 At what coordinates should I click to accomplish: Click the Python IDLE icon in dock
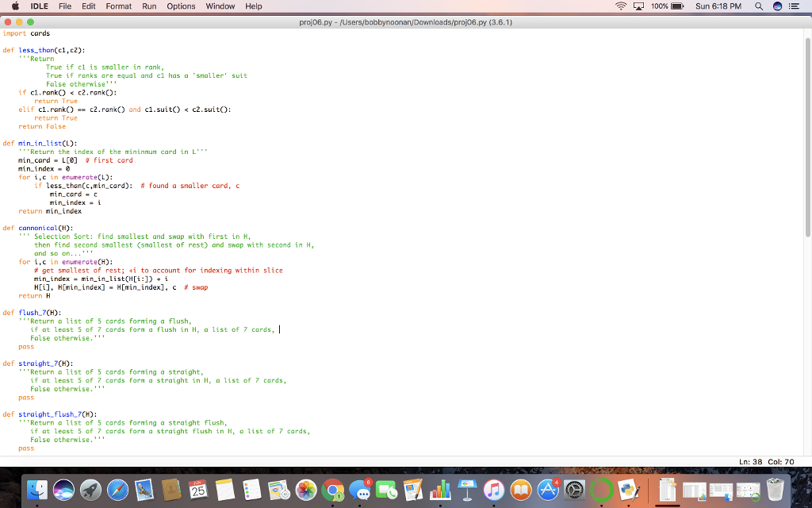[629, 491]
